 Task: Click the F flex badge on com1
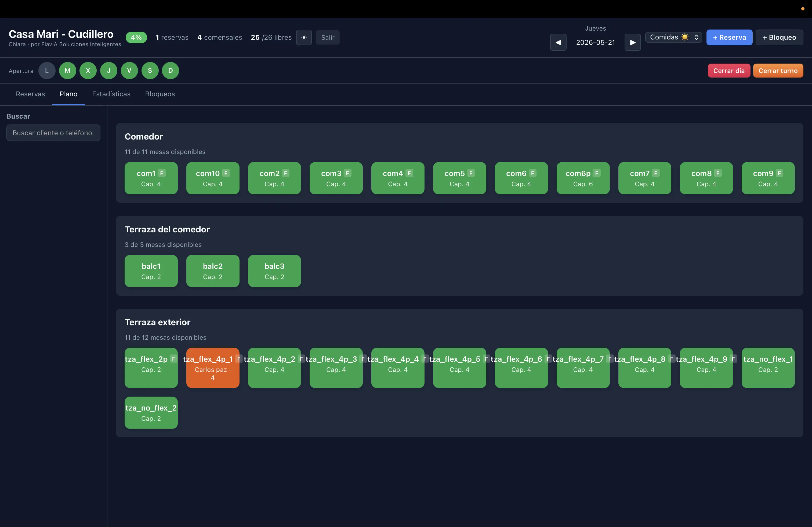162,173
